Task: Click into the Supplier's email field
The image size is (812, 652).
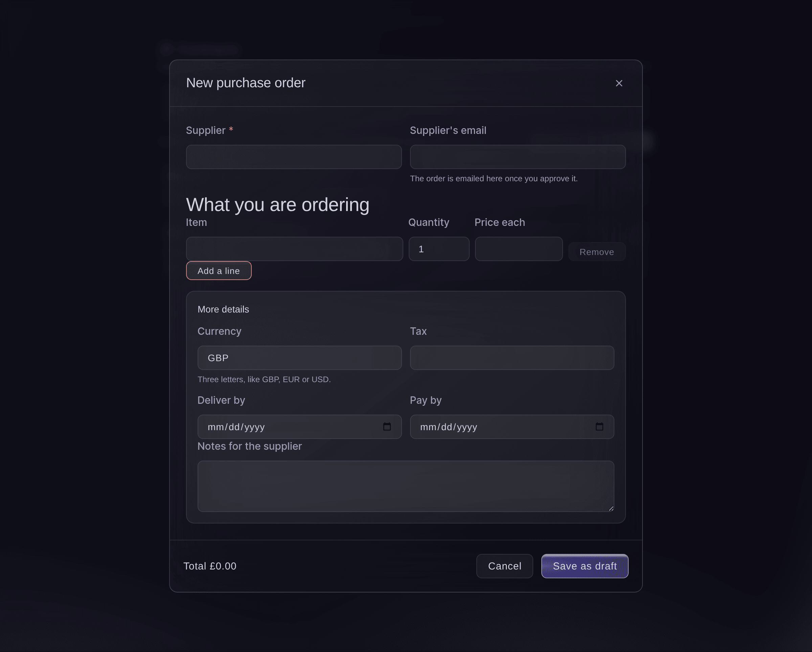Action: (x=518, y=157)
